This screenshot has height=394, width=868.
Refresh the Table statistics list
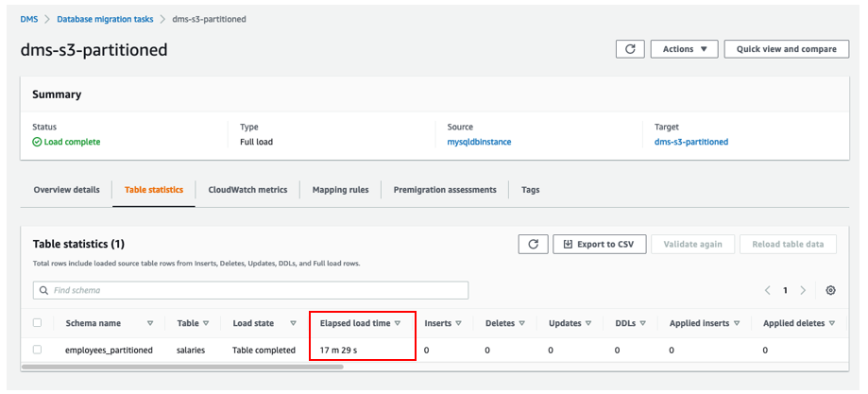[533, 244]
